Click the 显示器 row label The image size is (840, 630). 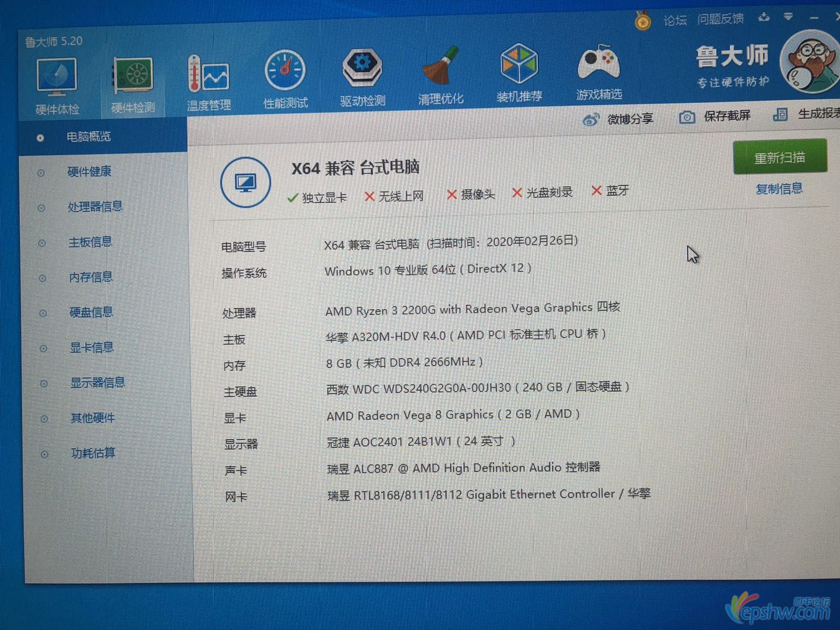point(241,444)
